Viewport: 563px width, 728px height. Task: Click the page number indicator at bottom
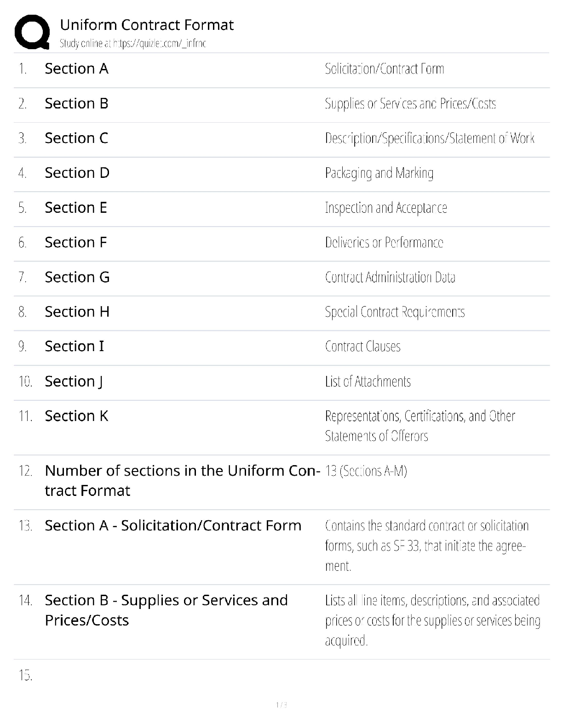(x=281, y=705)
